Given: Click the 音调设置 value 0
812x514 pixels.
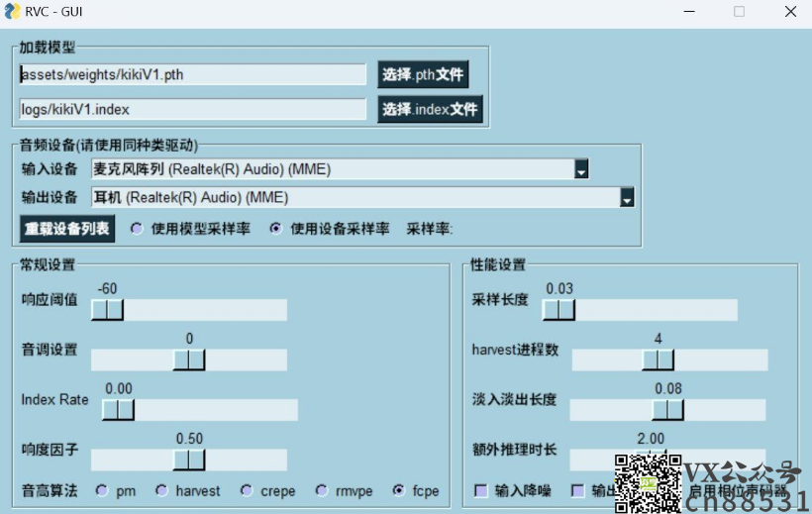Looking at the screenshot, I should click(x=189, y=339).
